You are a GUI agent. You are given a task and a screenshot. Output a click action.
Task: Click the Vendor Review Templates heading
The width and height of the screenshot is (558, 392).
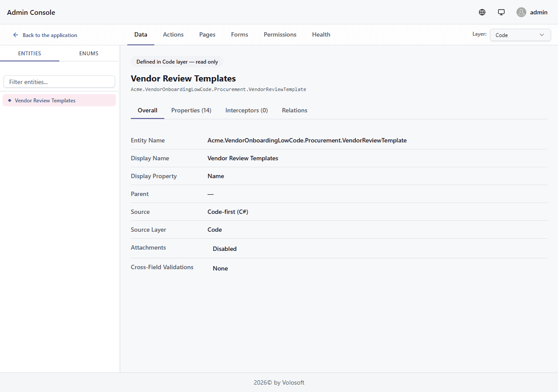pyautogui.click(x=183, y=78)
